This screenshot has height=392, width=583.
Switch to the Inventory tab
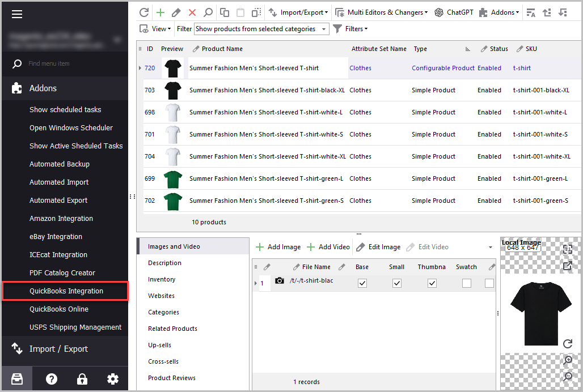click(x=162, y=279)
